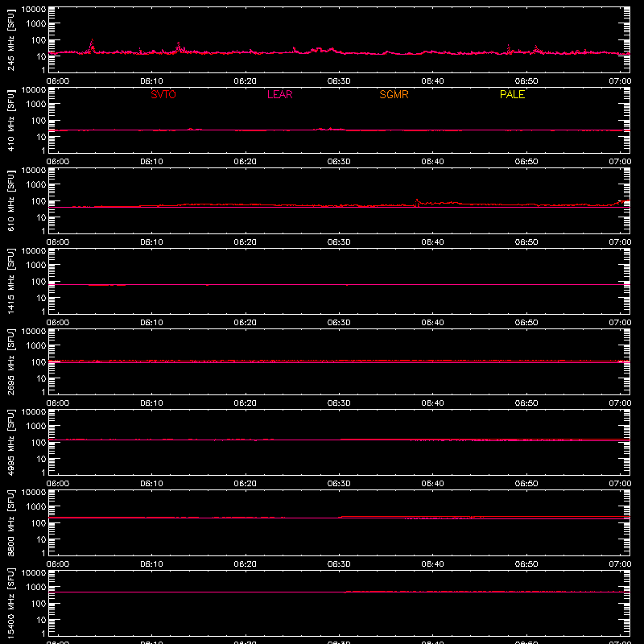Click the SGMR station legend label

[x=394, y=94]
